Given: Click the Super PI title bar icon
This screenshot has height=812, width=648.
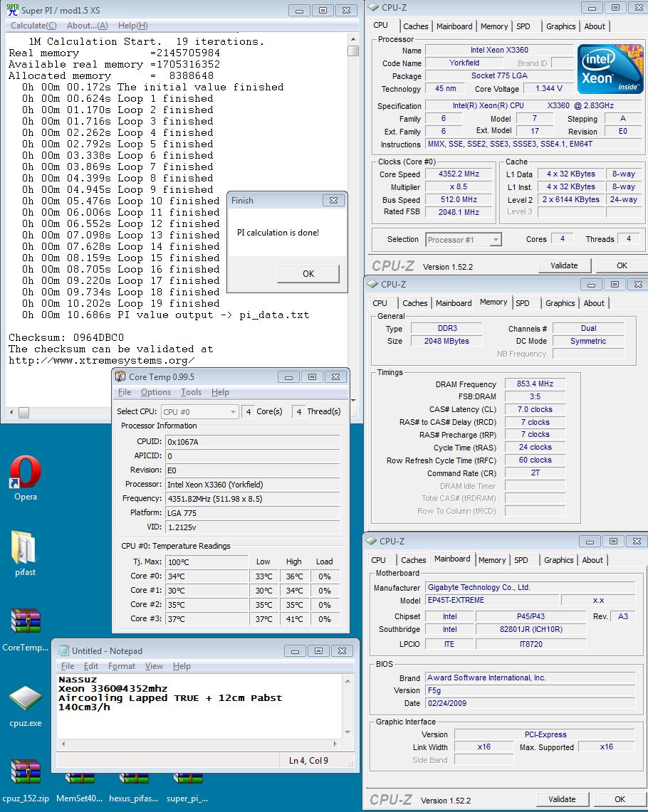Looking at the screenshot, I should (12, 10).
